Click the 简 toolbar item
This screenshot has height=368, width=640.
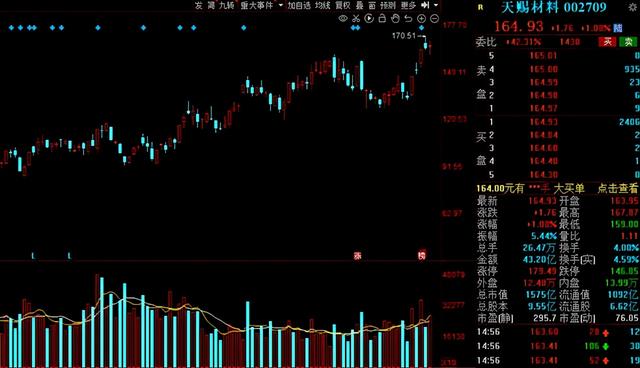(211, 5)
